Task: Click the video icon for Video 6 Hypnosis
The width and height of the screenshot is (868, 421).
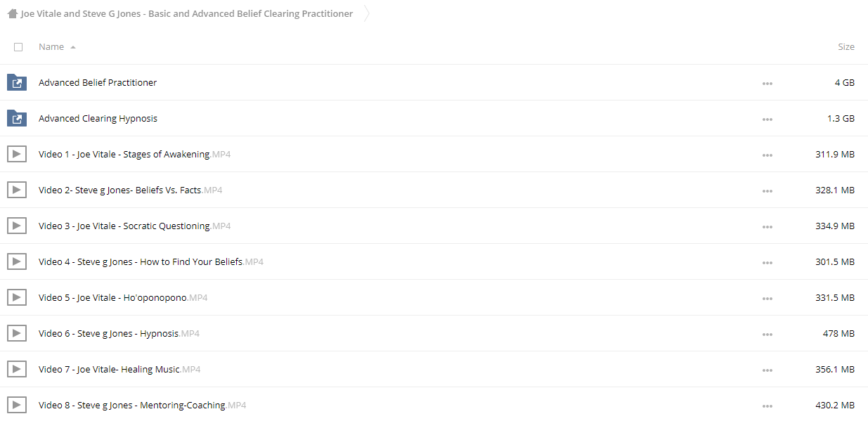Action: tap(17, 334)
